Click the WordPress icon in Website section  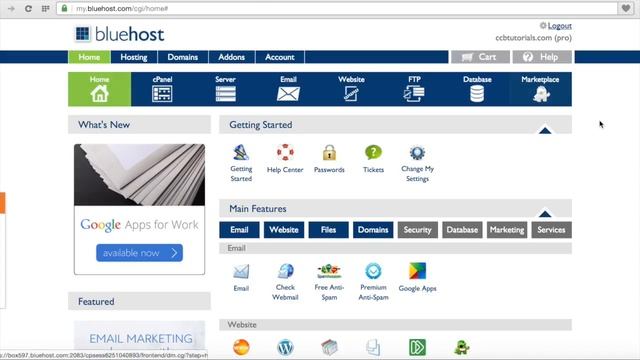point(285,347)
